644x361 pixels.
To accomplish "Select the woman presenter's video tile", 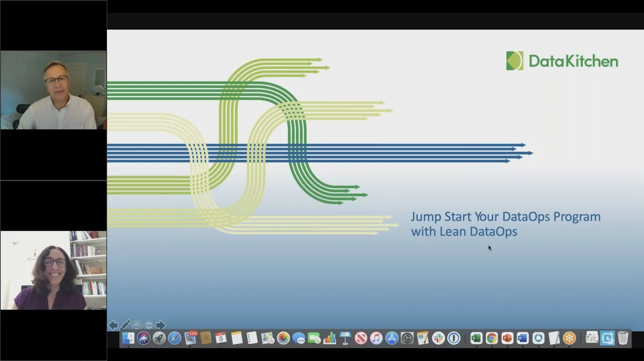I will tap(53, 270).
